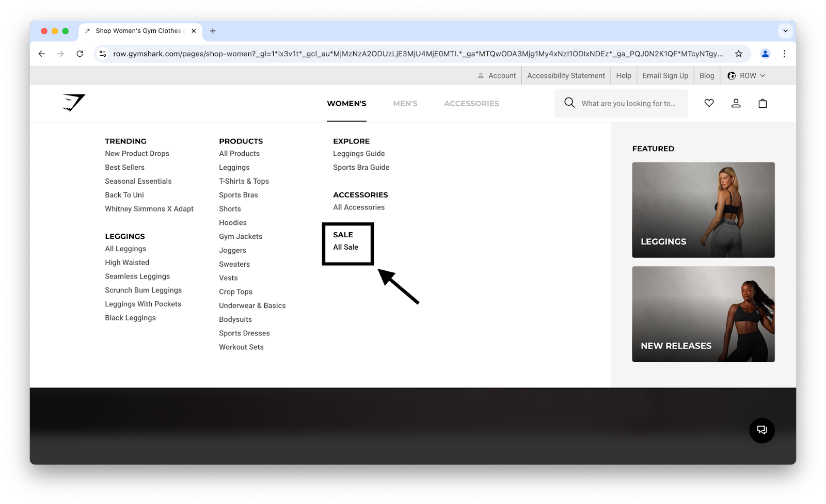826x504 pixels.
Task: Close the Shop Women's Gym Clothes tab
Action: (194, 31)
